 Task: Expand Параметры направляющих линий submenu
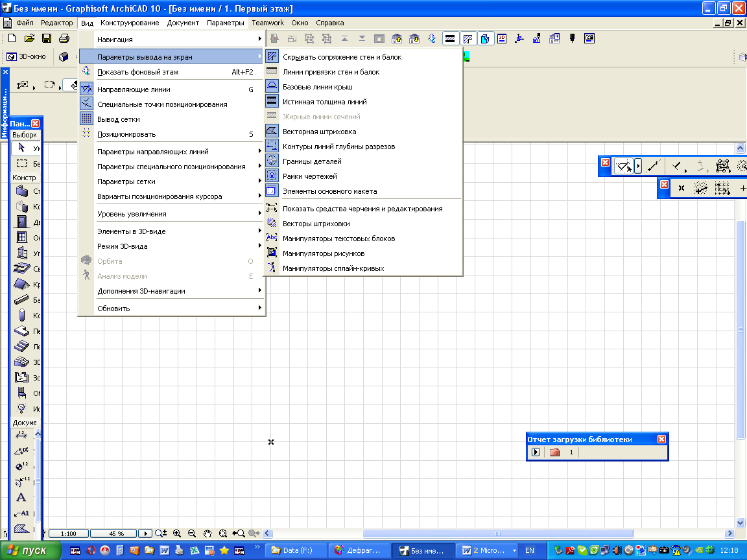point(172,152)
